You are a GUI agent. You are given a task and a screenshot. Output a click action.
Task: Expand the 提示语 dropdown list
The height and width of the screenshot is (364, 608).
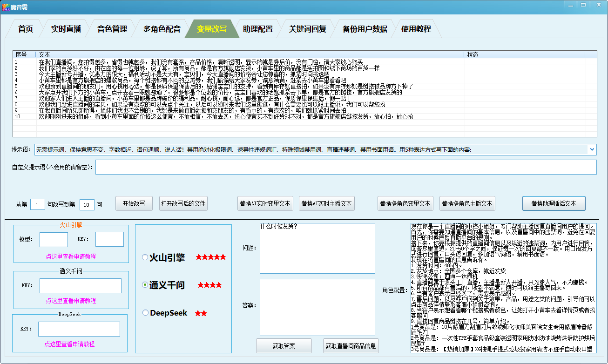pyautogui.click(x=592, y=149)
